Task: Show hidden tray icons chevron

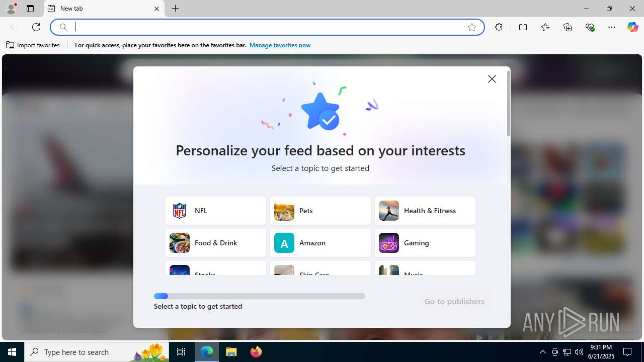Action: [542, 352]
